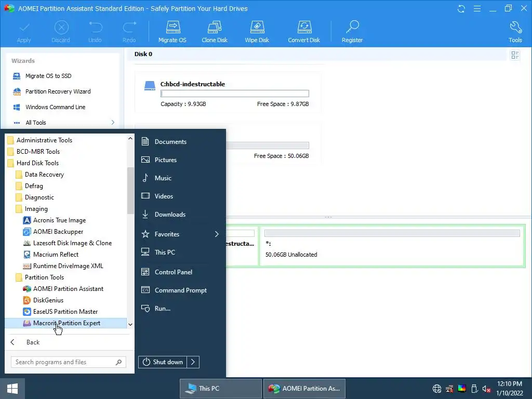Viewport: 532px width, 399px height.
Task: Launch Acronis True Image
Action: point(59,220)
